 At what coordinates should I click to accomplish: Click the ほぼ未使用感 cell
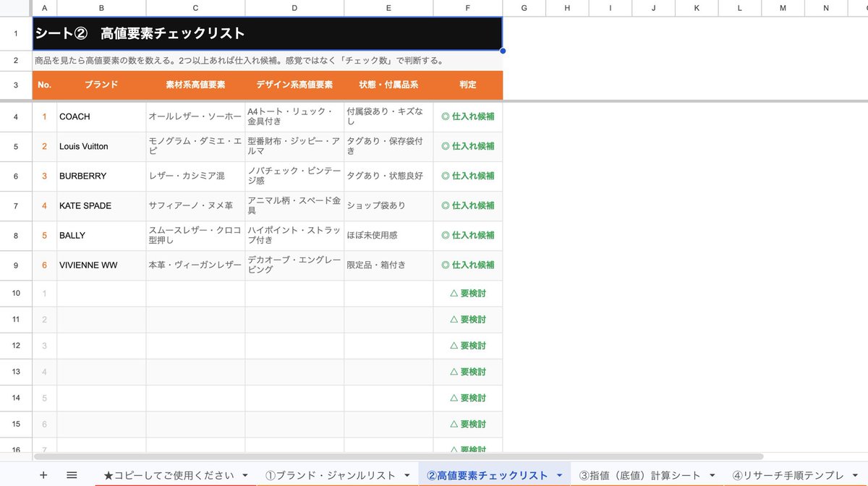(388, 235)
